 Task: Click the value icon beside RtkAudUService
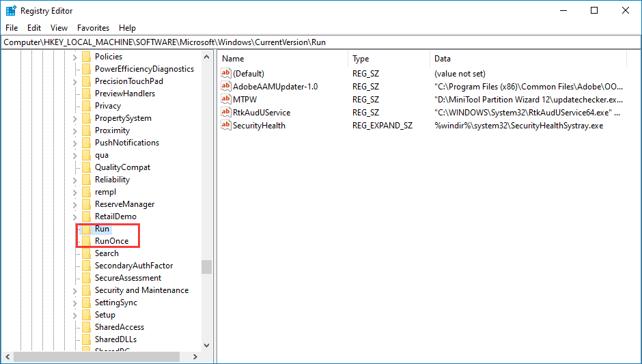pyautogui.click(x=226, y=112)
